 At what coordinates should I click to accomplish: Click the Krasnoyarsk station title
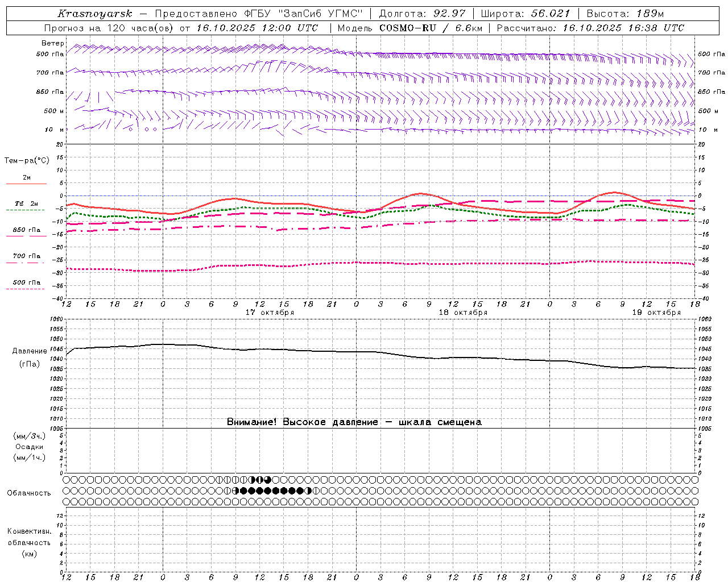[94, 14]
